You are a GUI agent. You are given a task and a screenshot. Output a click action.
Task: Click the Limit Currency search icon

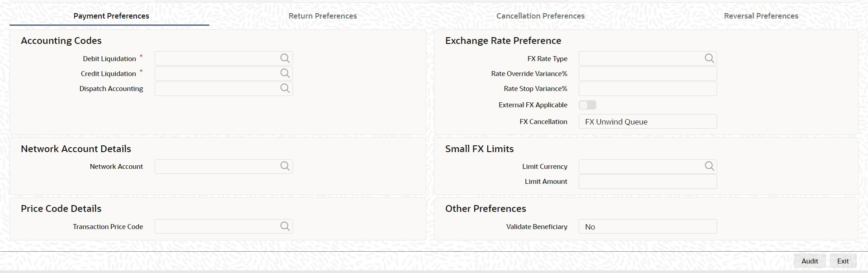tap(709, 166)
